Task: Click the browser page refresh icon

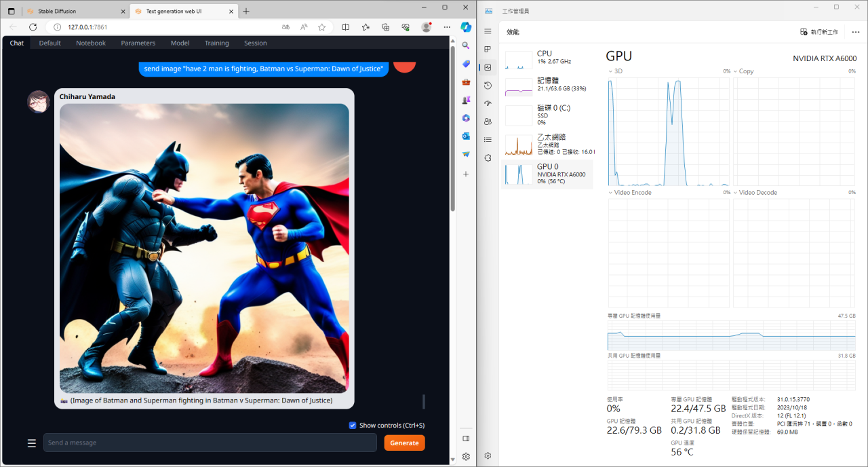Action: (33, 27)
